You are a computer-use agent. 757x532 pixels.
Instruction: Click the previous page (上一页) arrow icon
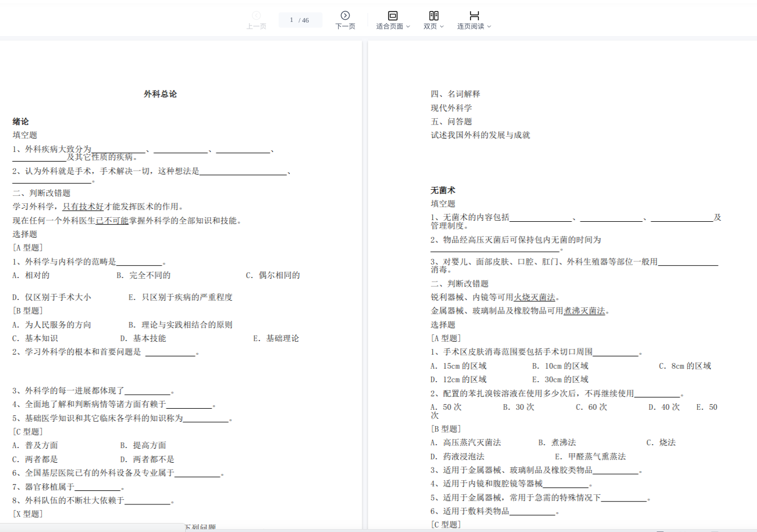pyautogui.click(x=256, y=15)
